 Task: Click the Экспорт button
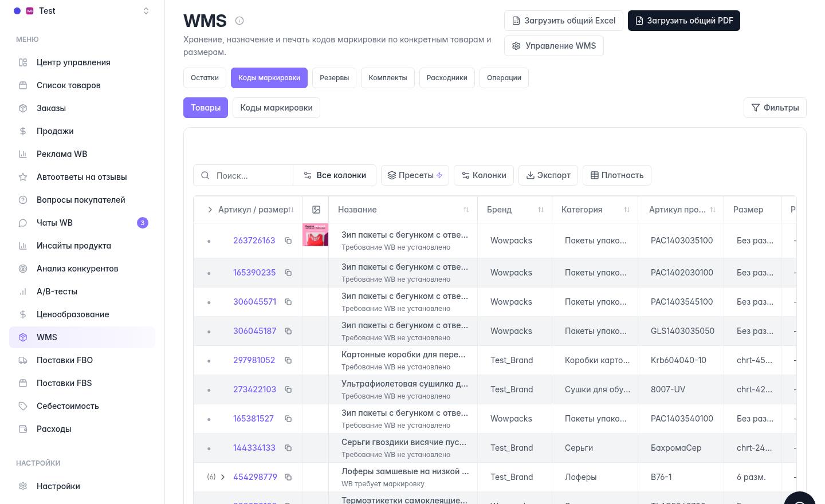click(548, 175)
